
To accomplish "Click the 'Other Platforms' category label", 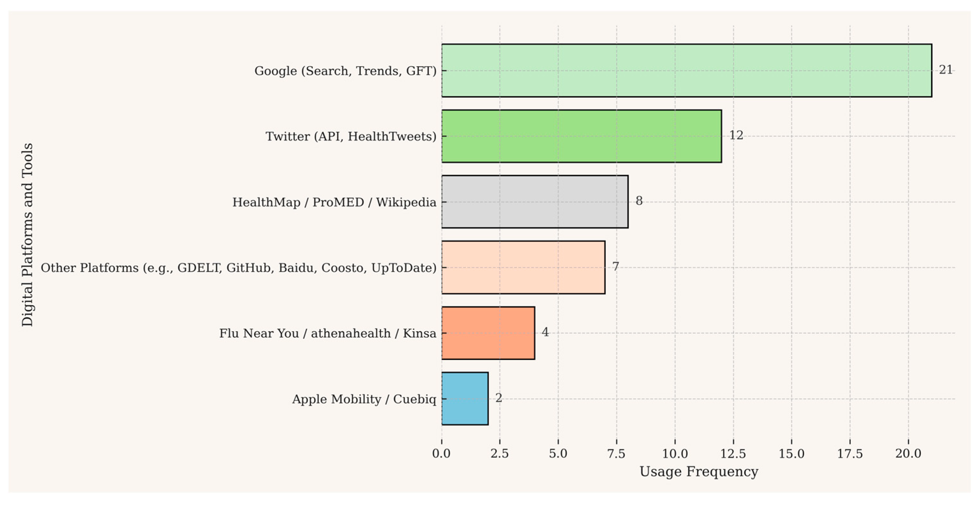I will point(239,268).
